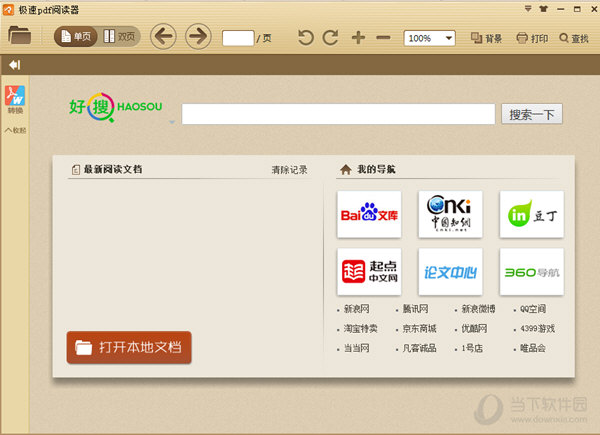Click the document icon beside 最新阅读文档
Image resolution: width=600 pixels, height=435 pixels.
pyautogui.click(x=76, y=169)
